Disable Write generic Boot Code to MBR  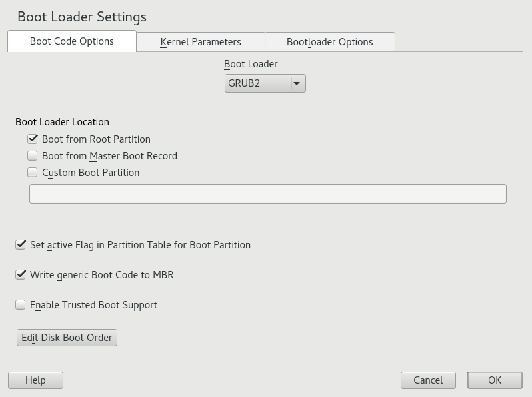pos(21,275)
